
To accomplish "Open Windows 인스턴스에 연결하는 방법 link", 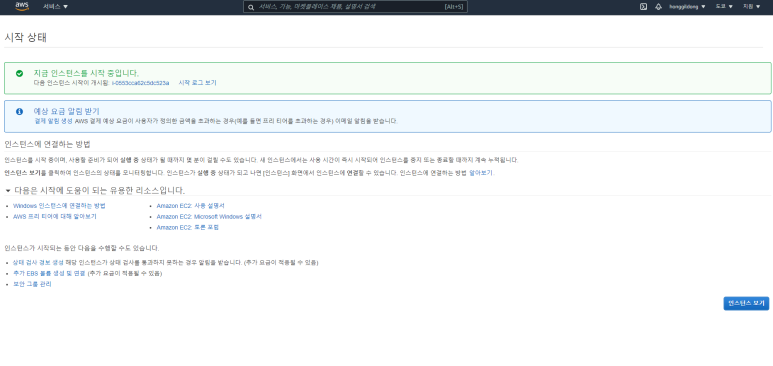I will (x=59, y=206).
